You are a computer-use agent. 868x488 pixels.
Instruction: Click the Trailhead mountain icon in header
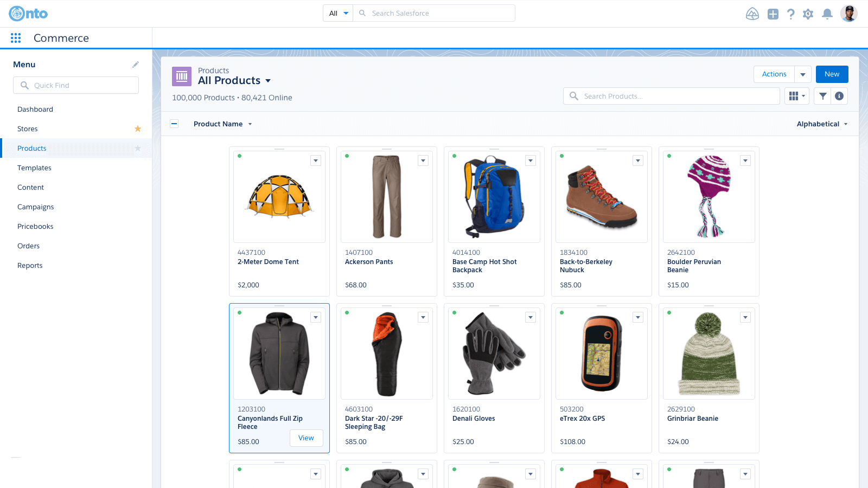click(x=752, y=14)
